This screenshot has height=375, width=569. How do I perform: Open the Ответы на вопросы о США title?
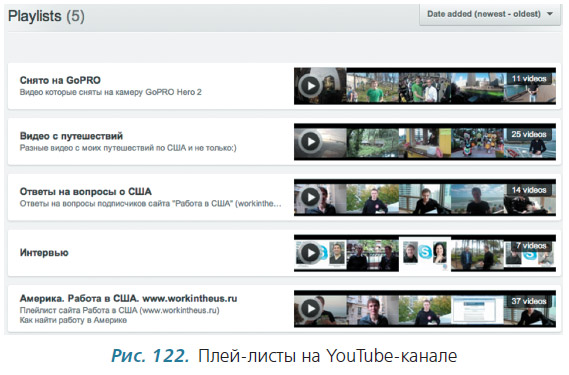pos(86,192)
